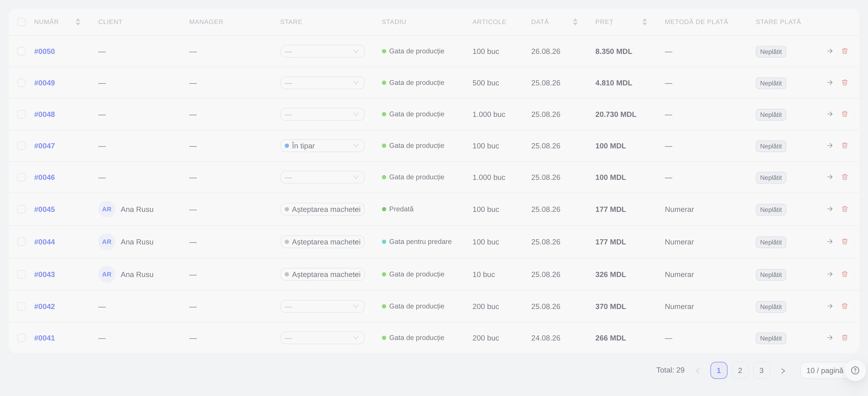868x396 pixels.
Task: Check the box for order #0050
Action: (x=21, y=51)
